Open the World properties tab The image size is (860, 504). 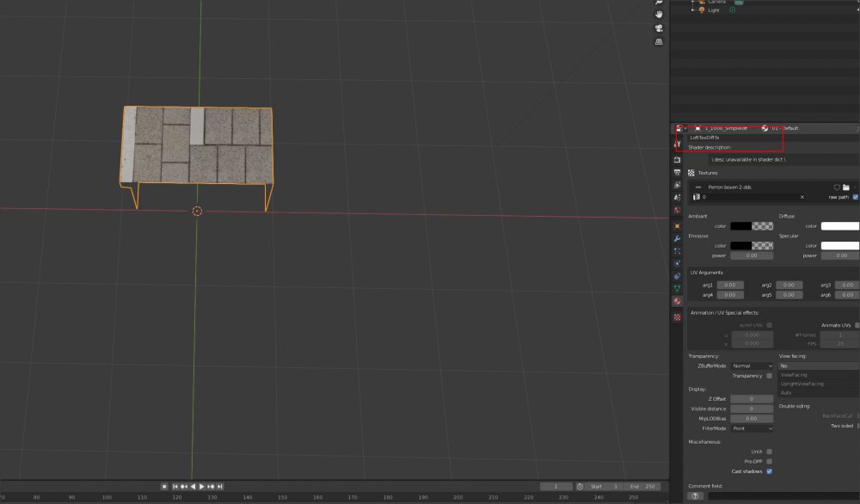(678, 210)
